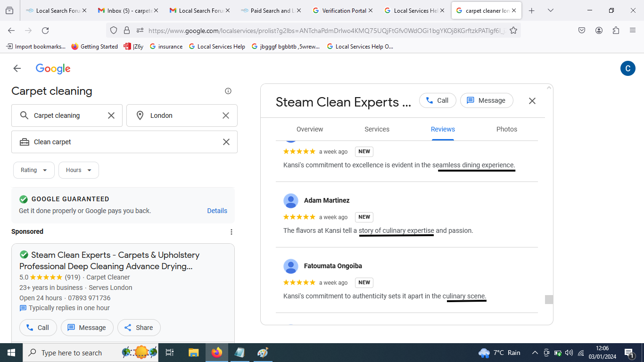Click Share on the Steam Clean Experts listing
644x362 pixels.
tap(139, 328)
